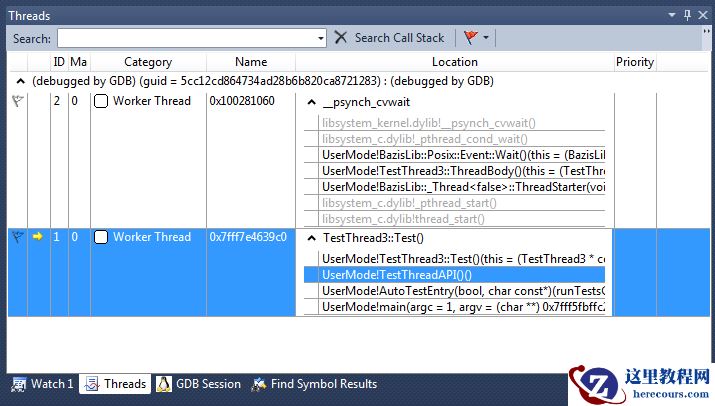Collapse the TestThread3::Test() call stack
The width and height of the screenshot is (715, 406).
tap(311, 238)
